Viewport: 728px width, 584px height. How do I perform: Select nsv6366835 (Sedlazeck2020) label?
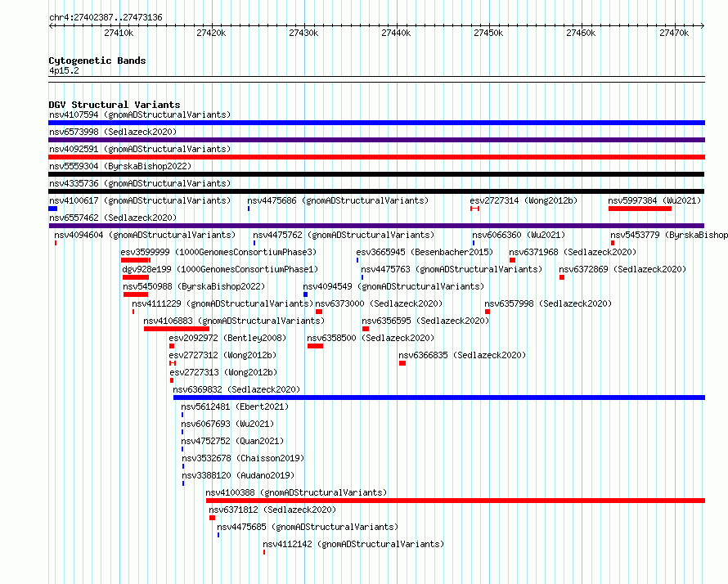(x=462, y=355)
